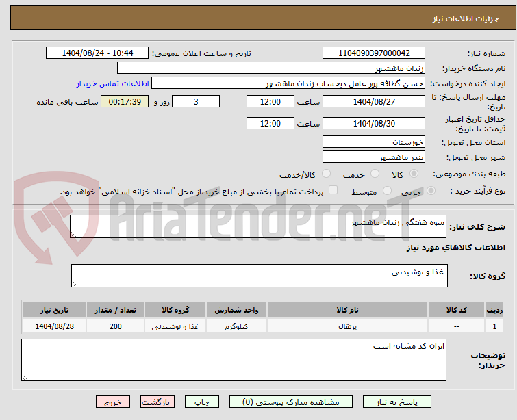This screenshot has height=420, width=517.
Task: Click the گروه کالا column header
Action: [x=175, y=310]
